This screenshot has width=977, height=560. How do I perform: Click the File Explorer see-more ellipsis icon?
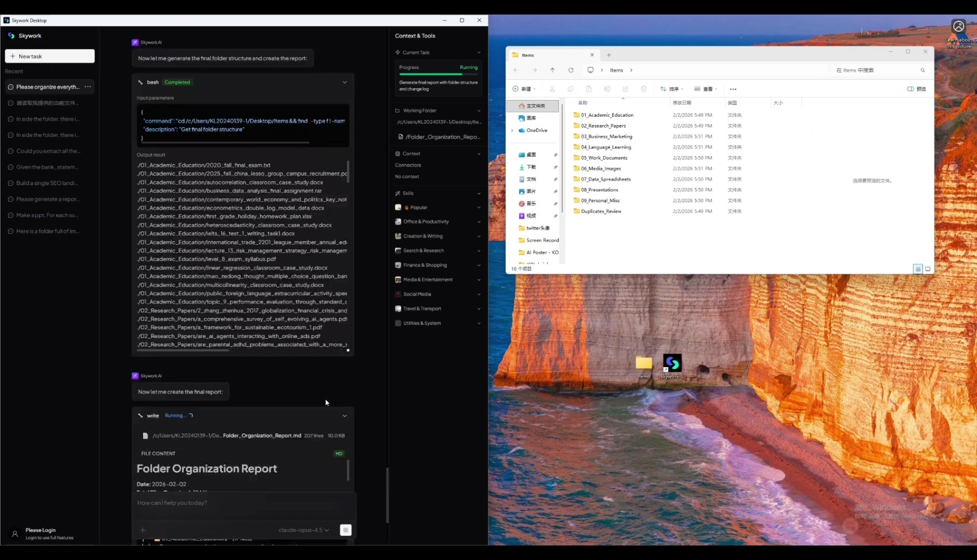tap(733, 89)
